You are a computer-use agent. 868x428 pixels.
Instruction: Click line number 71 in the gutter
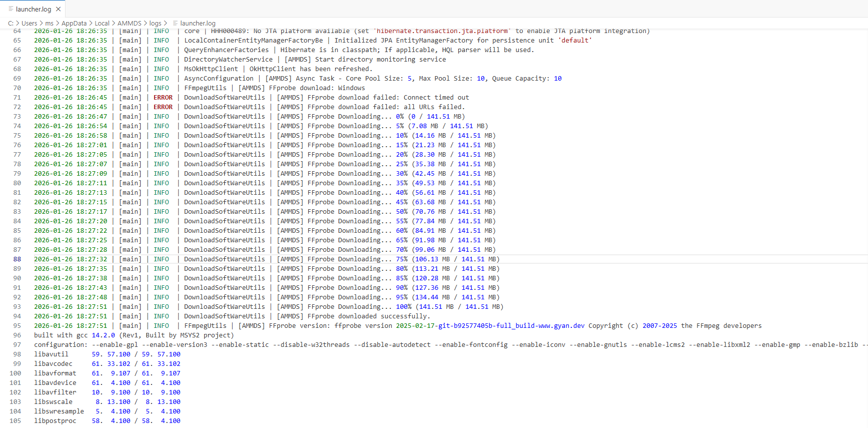click(17, 98)
